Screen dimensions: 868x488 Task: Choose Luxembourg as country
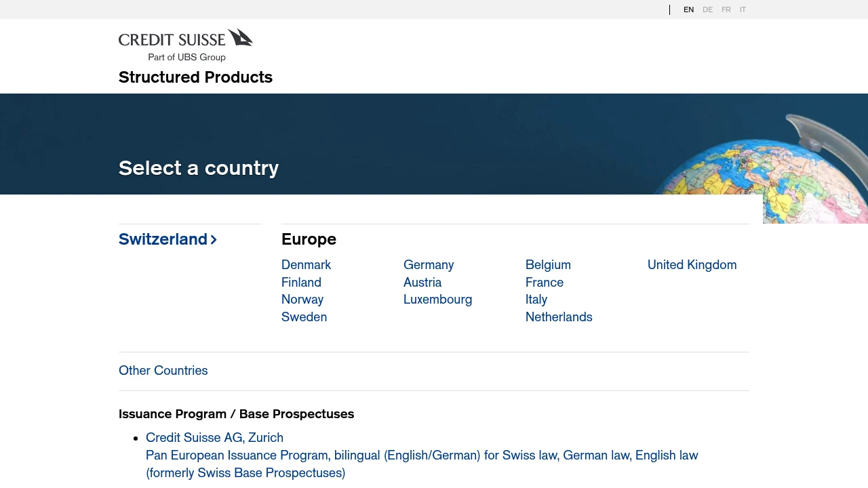[x=437, y=300]
